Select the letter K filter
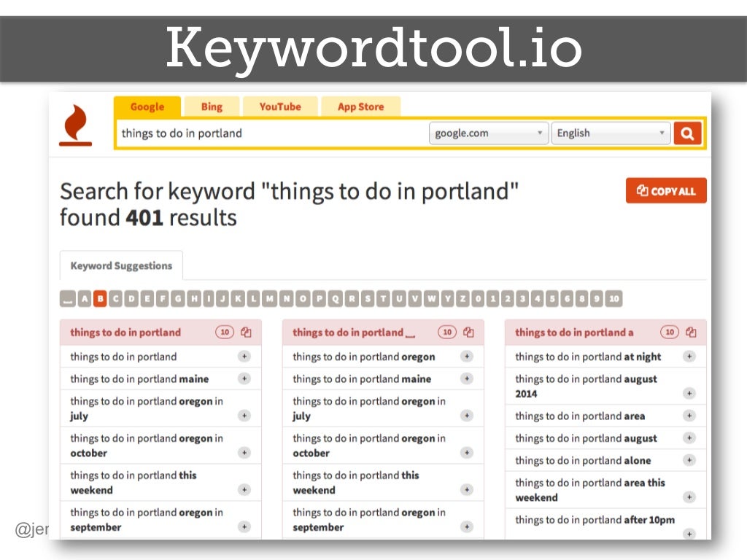Screen dimensions: 747x560 point(238,298)
